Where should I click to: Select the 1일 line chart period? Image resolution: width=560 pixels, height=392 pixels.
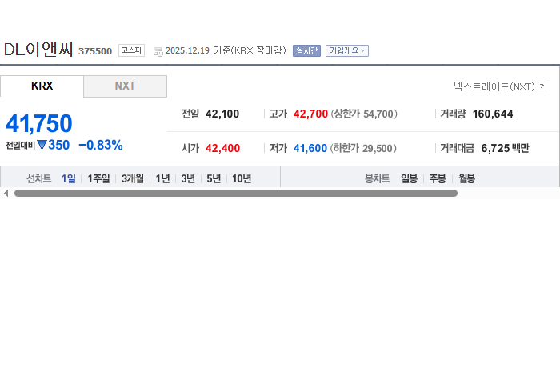[69, 178]
